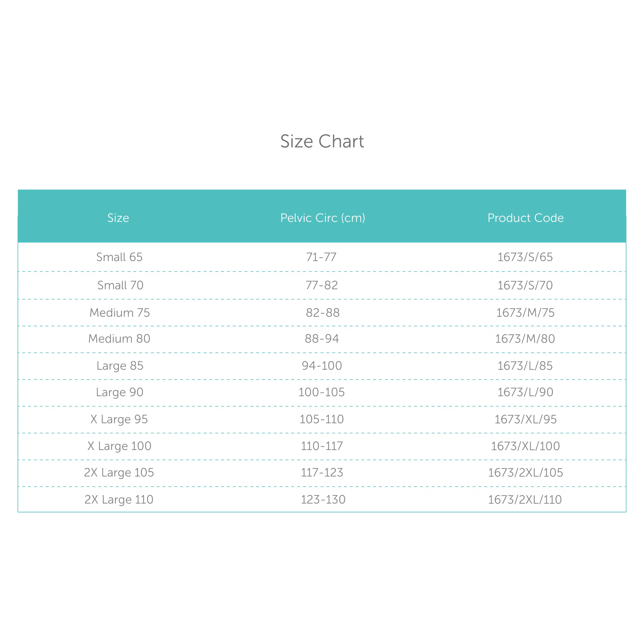Click product code 1673/2XL/110
This screenshot has height=644, width=644.
[x=525, y=499]
